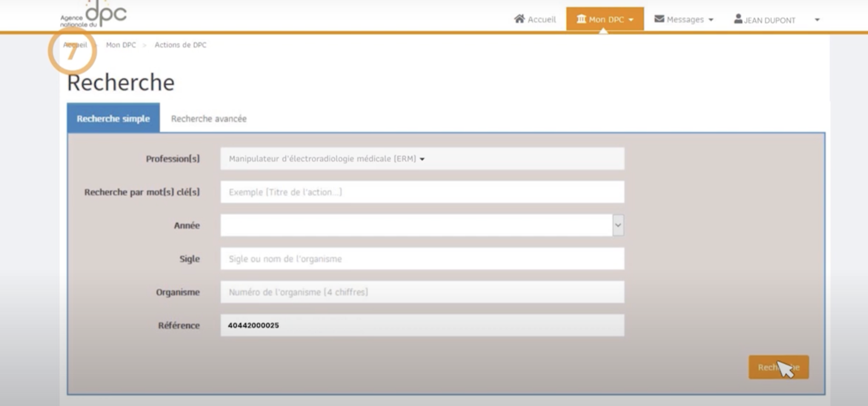868x406 pixels.
Task: Click the orange Rechercher button
Action: point(779,367)
